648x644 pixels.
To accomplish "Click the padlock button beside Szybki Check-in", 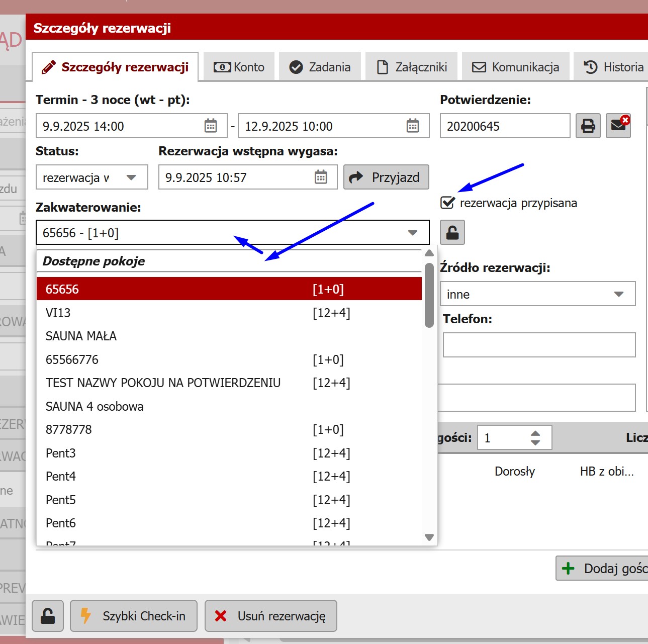I will (x=48, y=616).
